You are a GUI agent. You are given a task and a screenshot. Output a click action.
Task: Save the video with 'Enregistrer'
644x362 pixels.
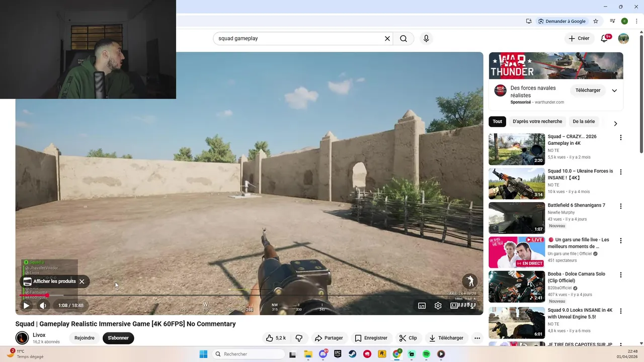pyautogui.click(x=371, y=338)
